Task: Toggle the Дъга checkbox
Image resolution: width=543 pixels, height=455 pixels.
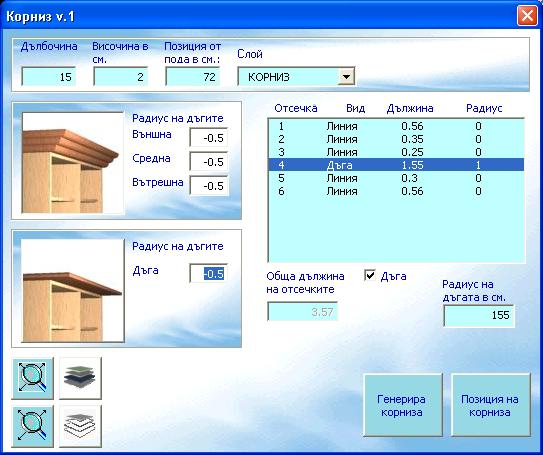Action: coord(370,276)
